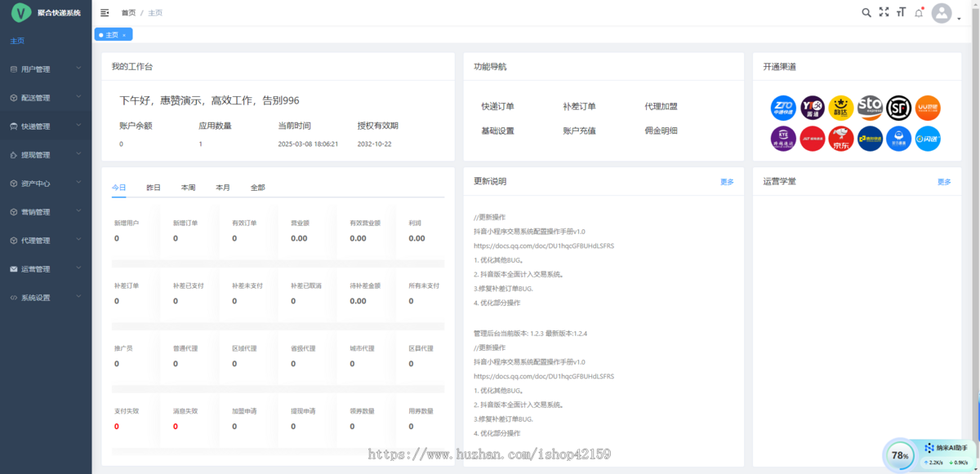Open 快递订单 in 功能导航
Image resolution: width=980 pixels, height=474 pixels.
click(x=497, y=106)
